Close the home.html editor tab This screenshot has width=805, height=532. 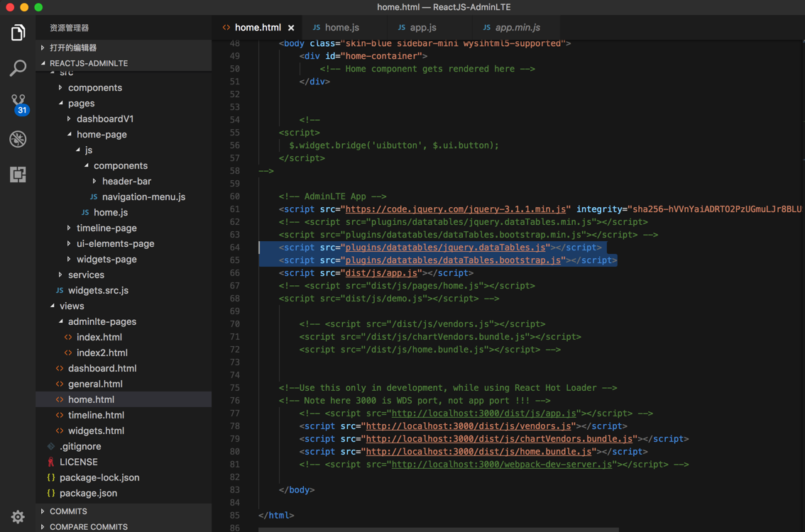[291, 28]
